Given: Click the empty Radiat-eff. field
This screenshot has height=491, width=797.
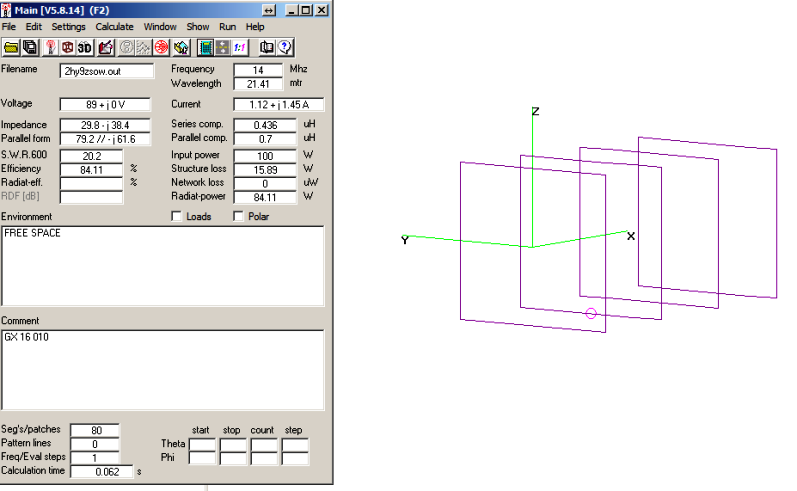Looking at the screenshot, I should tap(91, 183).
